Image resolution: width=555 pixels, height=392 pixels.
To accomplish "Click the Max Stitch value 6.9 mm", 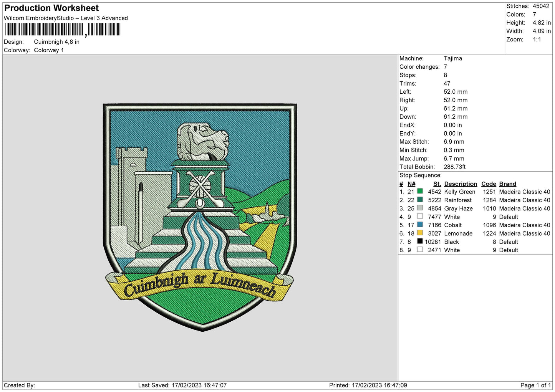I will (454, 142).
